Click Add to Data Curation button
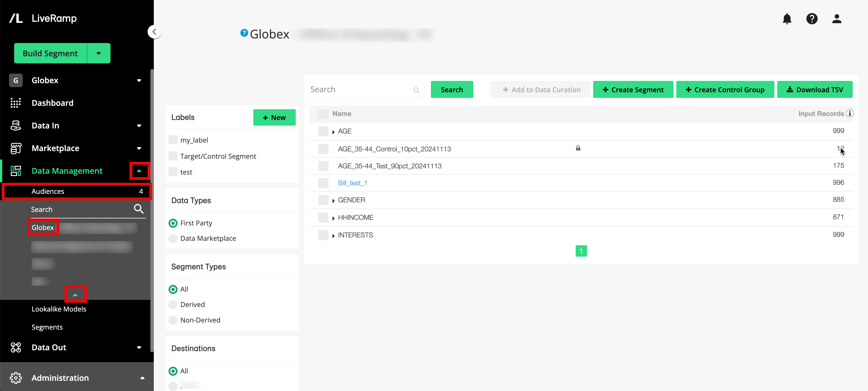This screenshot has height=391, width=868. point(540,89)
